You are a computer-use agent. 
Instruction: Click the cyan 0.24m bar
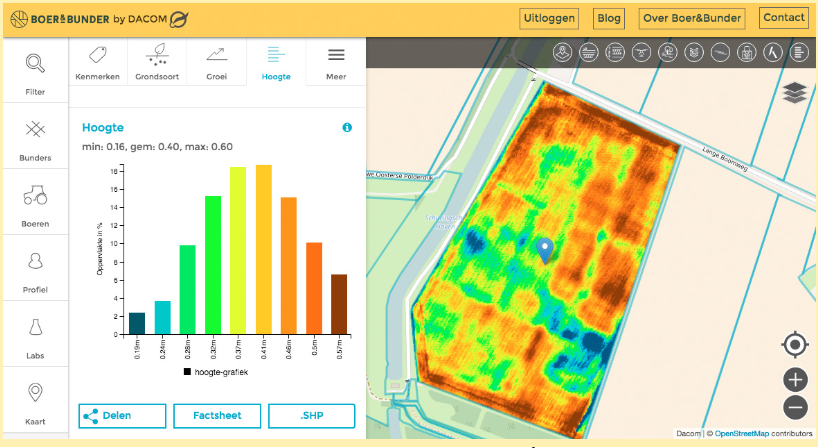pos(163,318)
